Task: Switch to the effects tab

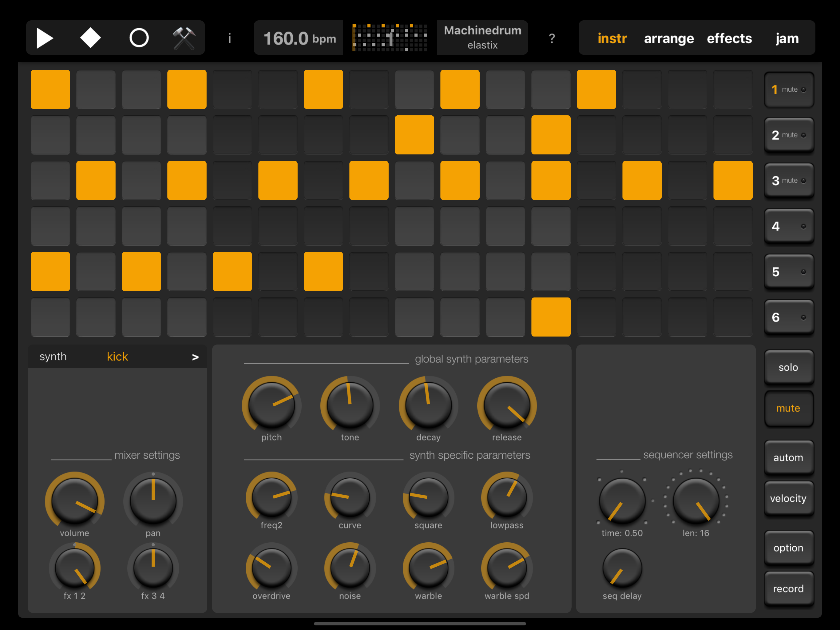Action: pyautogui.click(x=729, y=38)
